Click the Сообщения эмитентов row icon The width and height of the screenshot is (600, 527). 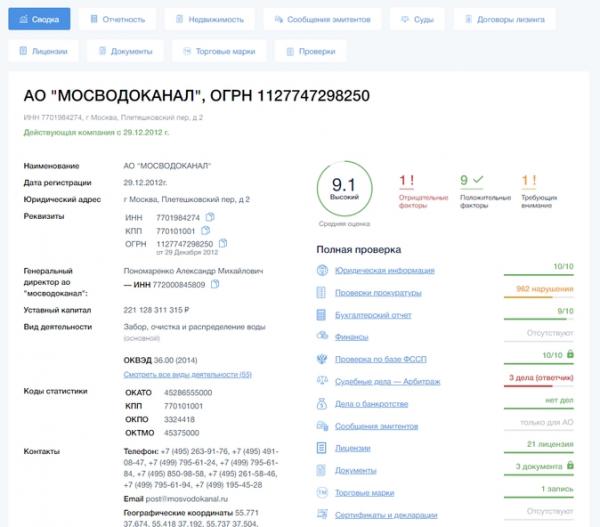322,426
